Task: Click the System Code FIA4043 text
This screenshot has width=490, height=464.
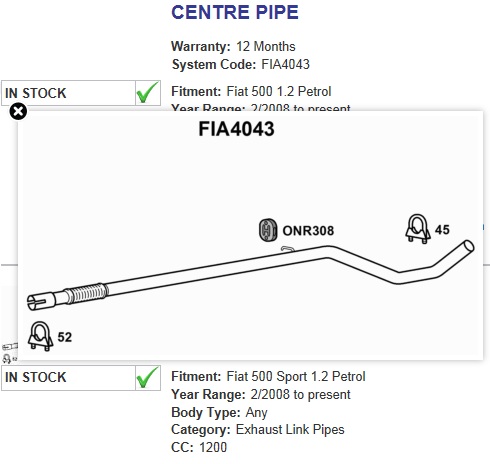Action: (241, 64)
